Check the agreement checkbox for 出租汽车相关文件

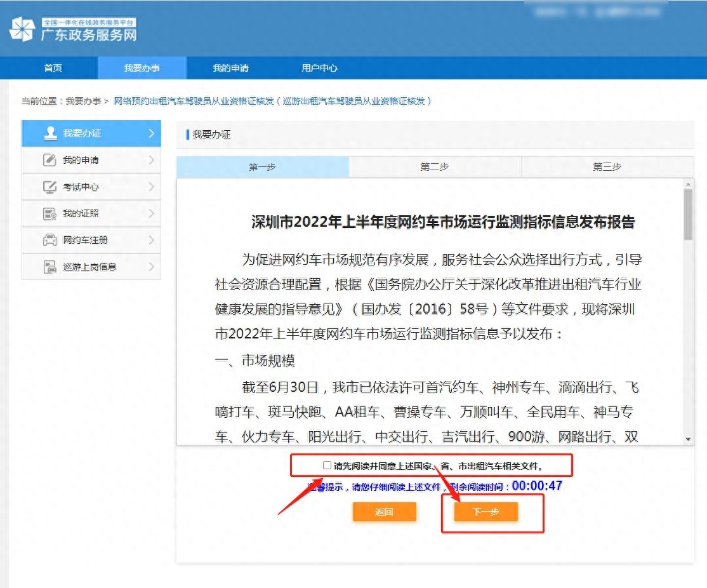327,465
